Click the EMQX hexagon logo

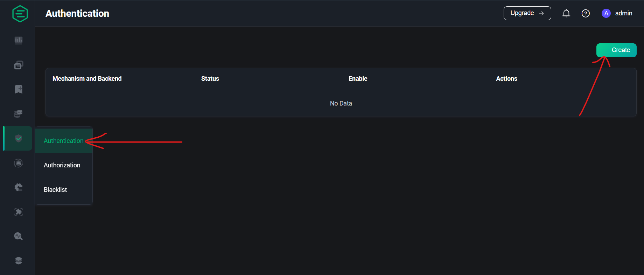pos(20,14)
